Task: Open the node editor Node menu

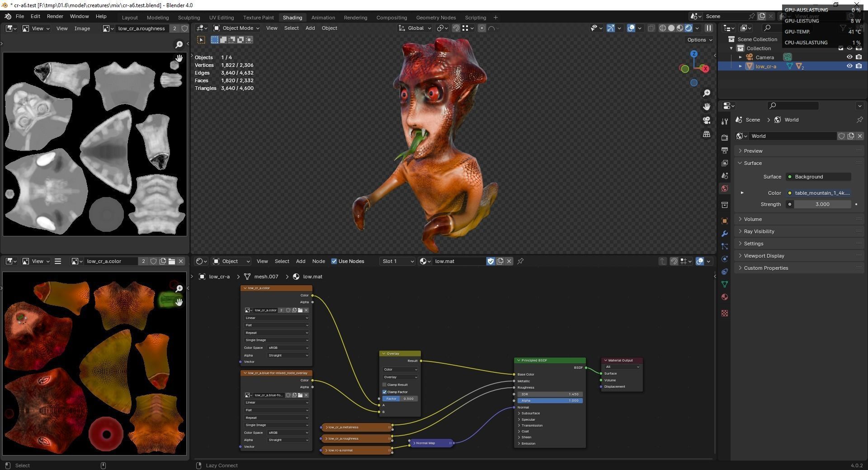Action: click(x=318, y=261)
